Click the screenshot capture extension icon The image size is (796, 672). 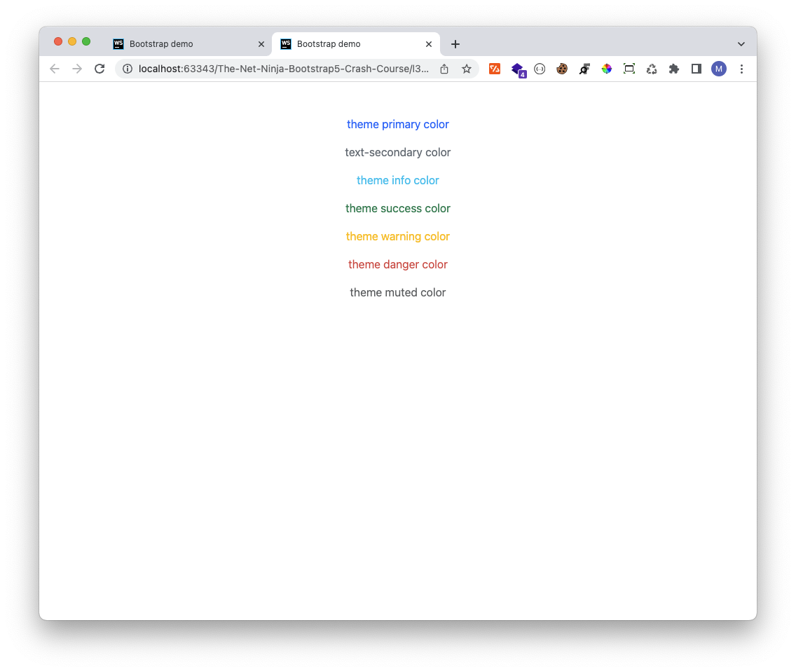pyautogui.click(x=629, y=69)
